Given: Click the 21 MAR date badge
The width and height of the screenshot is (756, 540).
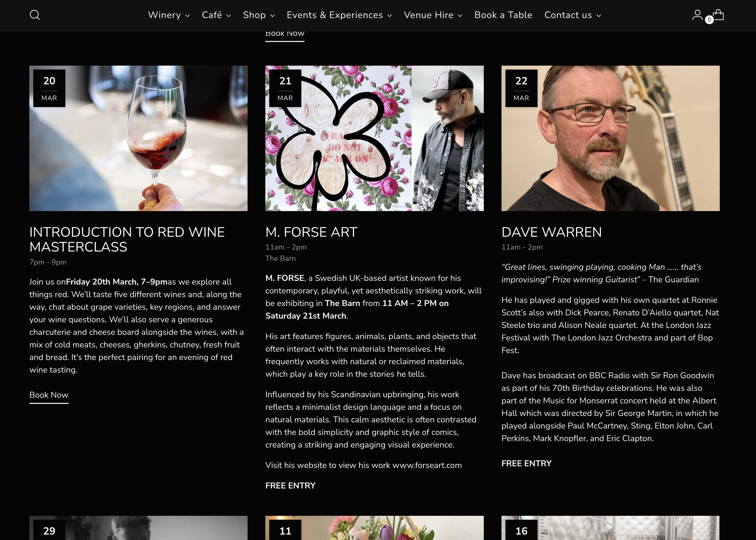Looking at the screenshot, I should pyautogui.click(x=285, y=89).
